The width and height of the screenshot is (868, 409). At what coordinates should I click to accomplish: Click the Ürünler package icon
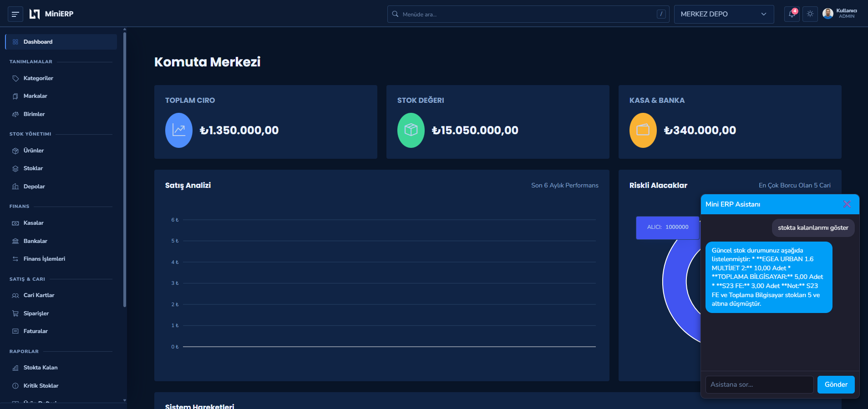(15, 151)
